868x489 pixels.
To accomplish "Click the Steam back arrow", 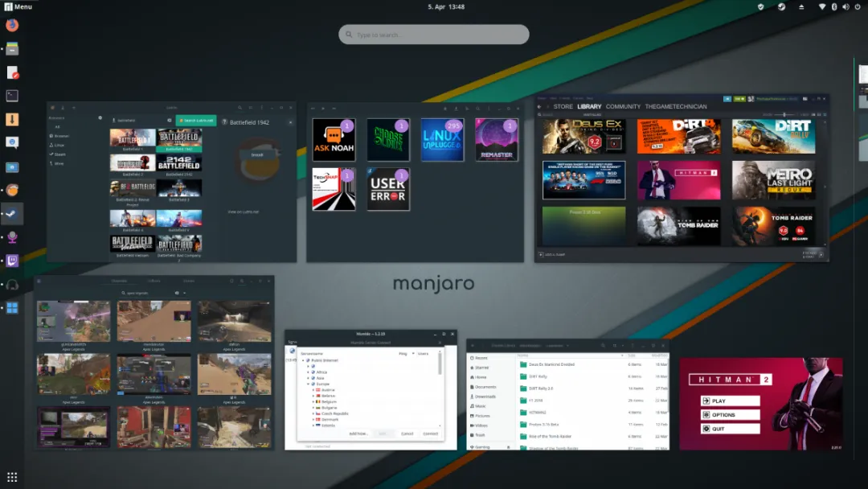I will click(x=540, y=106).
